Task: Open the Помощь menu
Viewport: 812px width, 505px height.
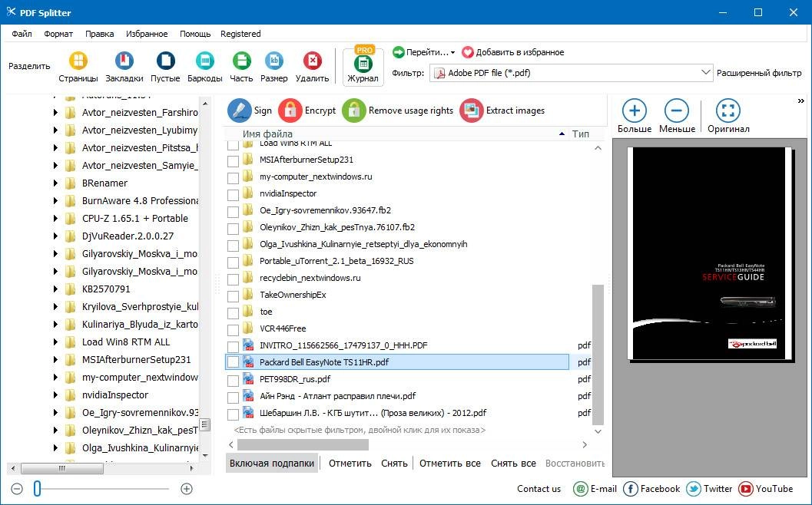Action: pyautogui.click(x=195, y=34)
